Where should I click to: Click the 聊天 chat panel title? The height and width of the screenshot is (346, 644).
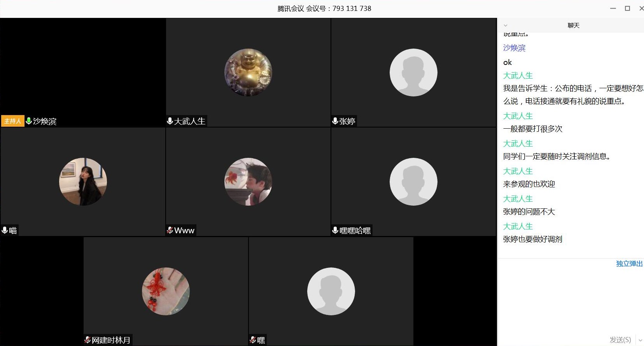pyautogui.click(x=573, y=26)
